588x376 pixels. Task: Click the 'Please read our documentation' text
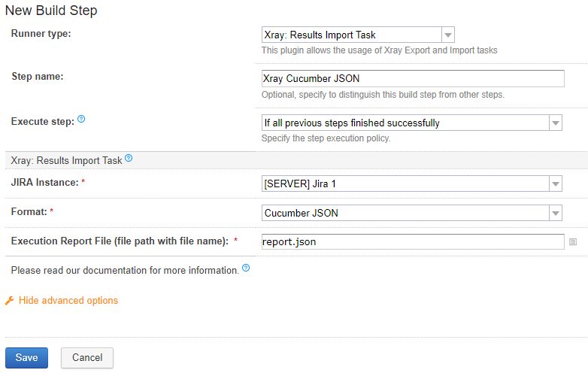(125, 270)
